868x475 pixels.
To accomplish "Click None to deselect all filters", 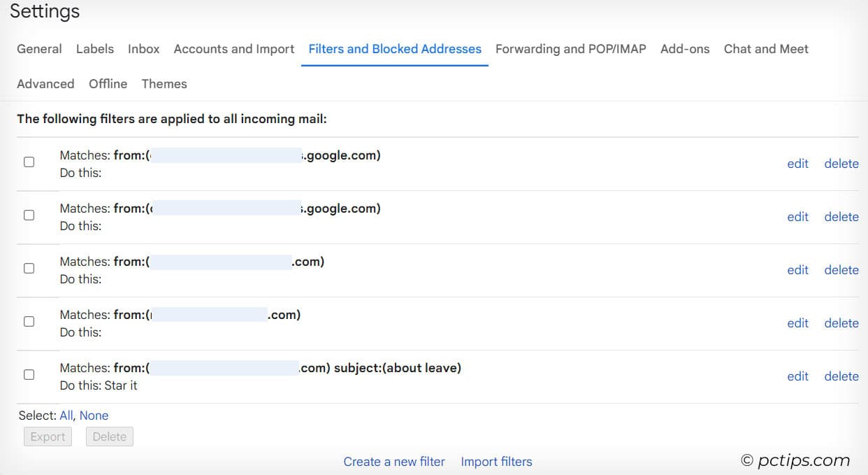I will [x=94, y=415].
